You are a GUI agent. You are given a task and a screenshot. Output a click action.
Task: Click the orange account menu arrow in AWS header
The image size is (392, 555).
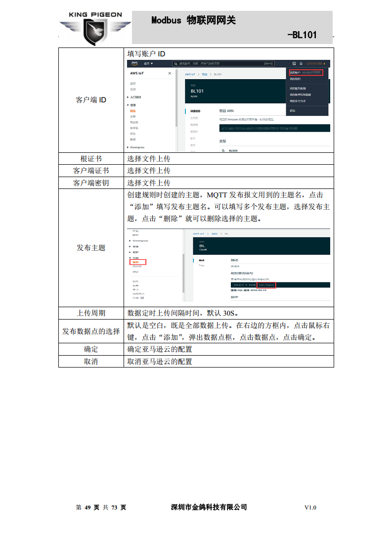324,64
